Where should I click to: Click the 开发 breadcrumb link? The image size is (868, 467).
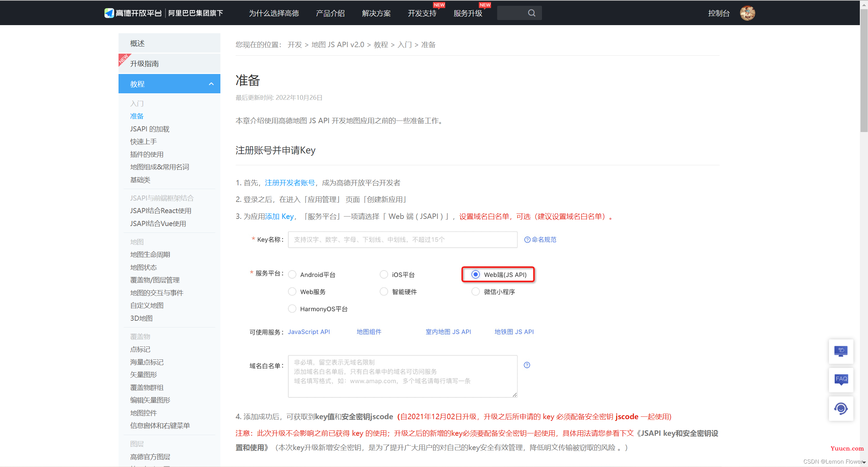coord(295,45)
